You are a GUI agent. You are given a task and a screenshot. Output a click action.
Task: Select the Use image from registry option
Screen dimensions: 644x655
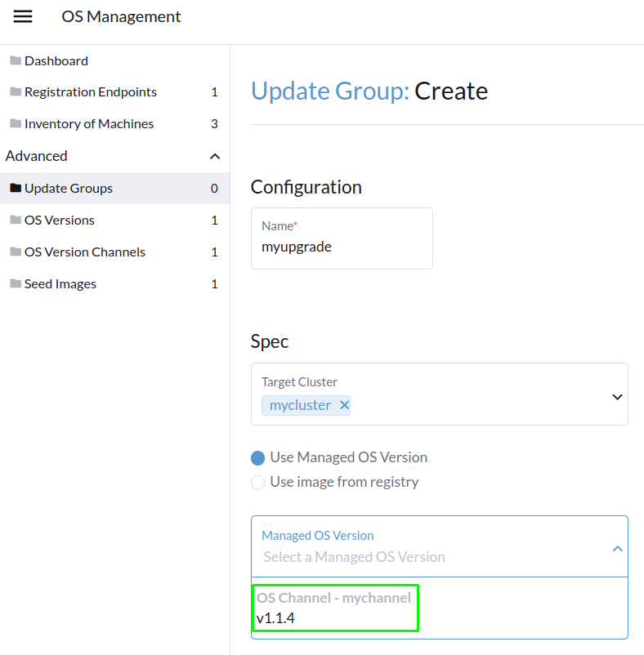257,482
